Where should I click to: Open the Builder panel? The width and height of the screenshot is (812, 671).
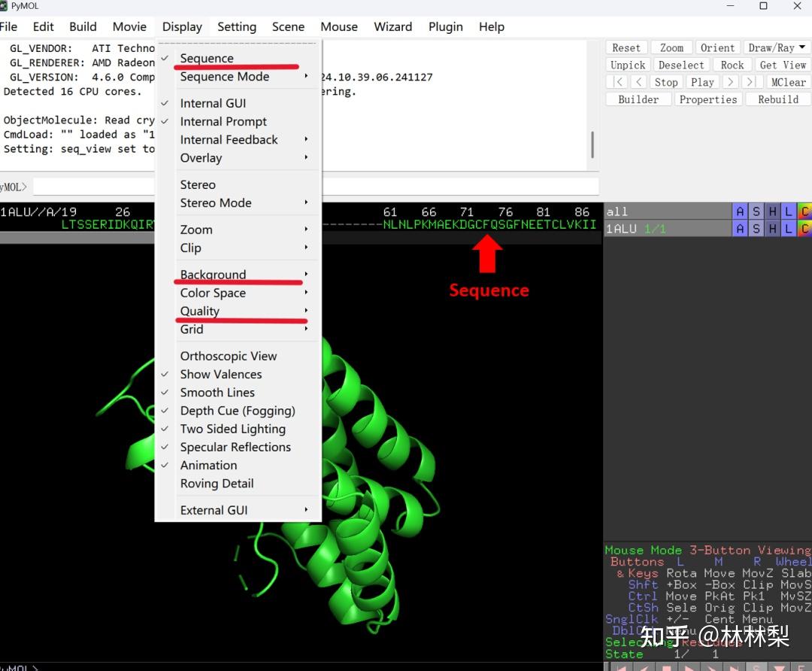(x=638, y=99)
